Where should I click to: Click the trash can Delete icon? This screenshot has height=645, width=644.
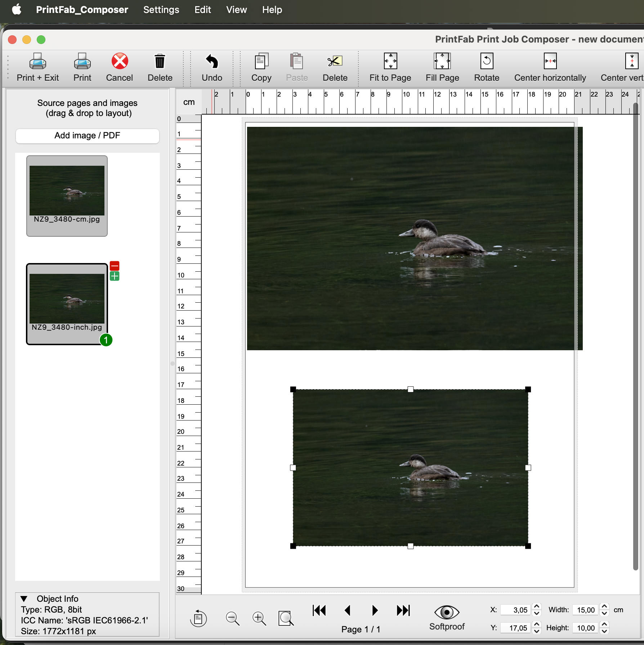[160, 68]
